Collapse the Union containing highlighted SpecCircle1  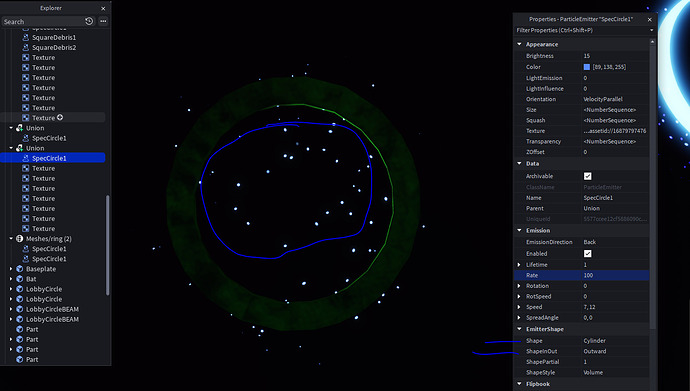tap(11, 148)
